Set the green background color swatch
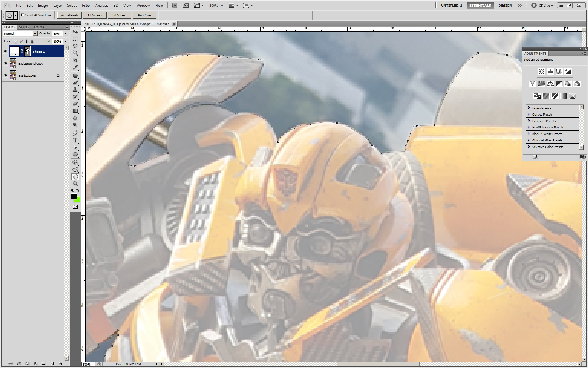The width and height of the screenshot is (588, 368). click(77, 200)
